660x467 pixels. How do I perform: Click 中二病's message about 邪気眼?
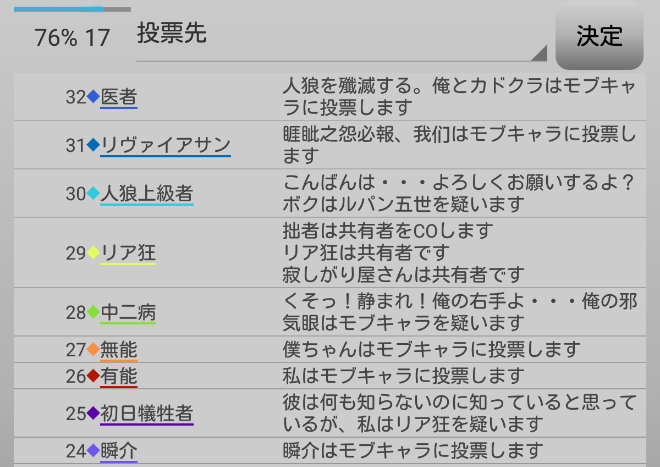(x=460, y=312)
